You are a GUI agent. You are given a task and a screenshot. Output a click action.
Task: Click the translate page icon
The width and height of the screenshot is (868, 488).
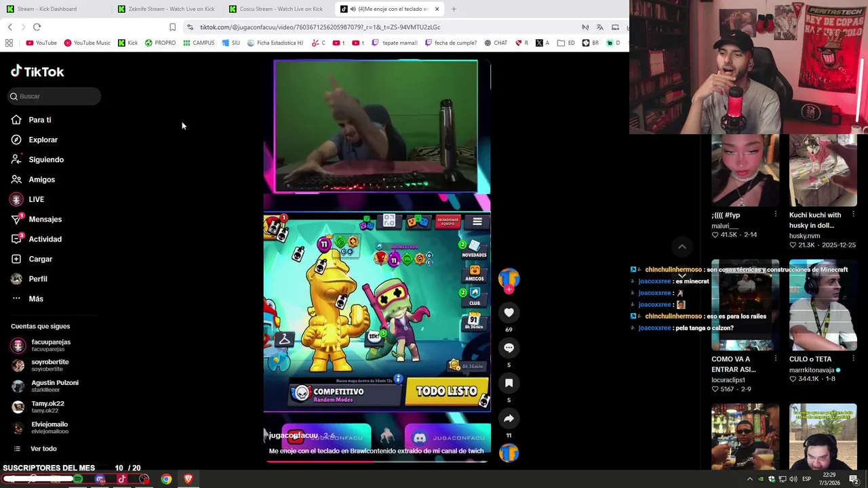pos(599,27)
